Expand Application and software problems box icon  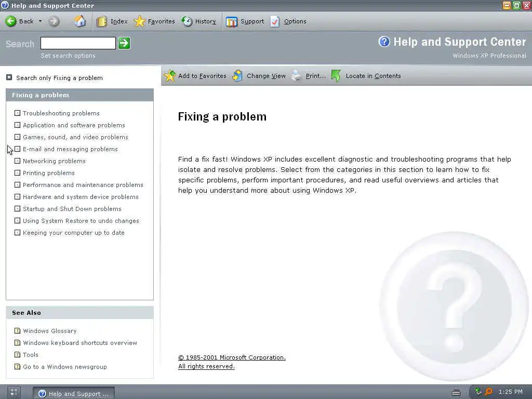(x=17, y=125)
